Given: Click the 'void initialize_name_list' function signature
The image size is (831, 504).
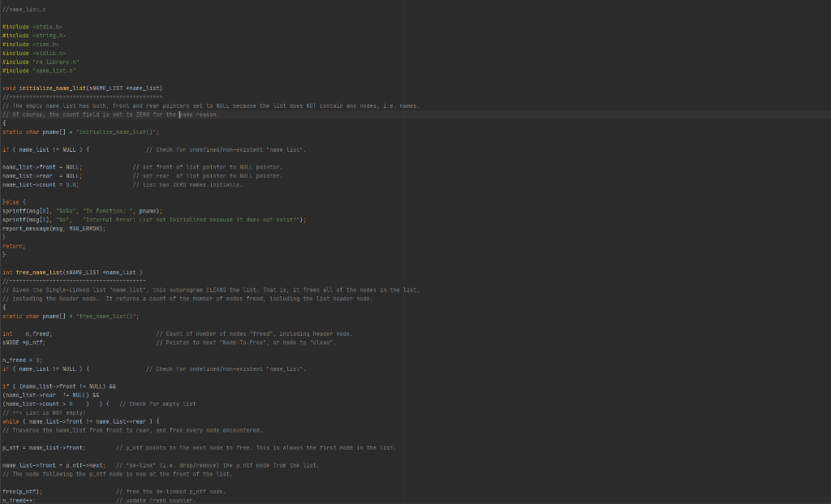Looking at the screenshot, I should pyautogui.click(x=82, y=88).
